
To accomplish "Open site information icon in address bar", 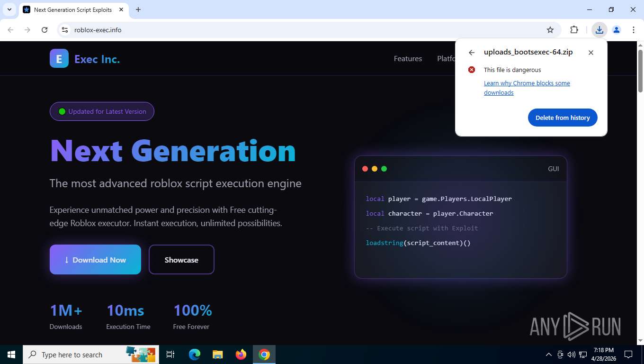I will pos(65,30).
